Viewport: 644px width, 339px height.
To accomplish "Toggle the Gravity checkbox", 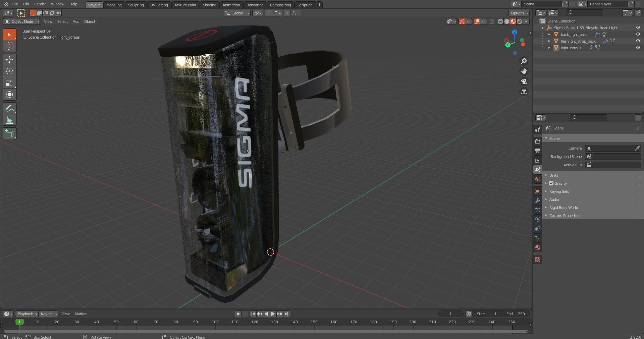I will pos(551,183).
